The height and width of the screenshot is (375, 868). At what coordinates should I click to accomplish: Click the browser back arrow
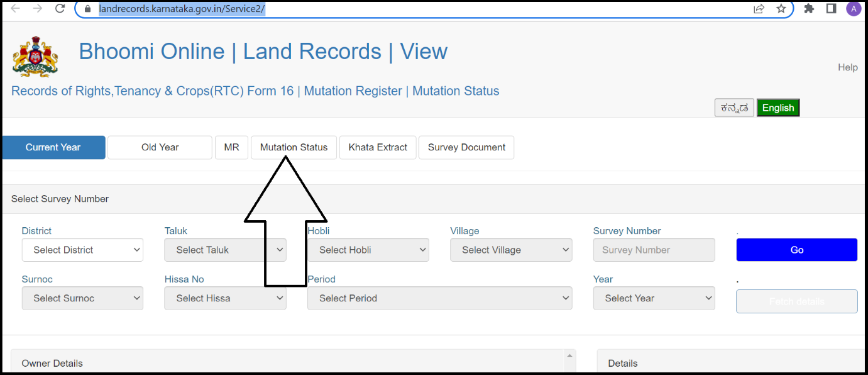16,9
